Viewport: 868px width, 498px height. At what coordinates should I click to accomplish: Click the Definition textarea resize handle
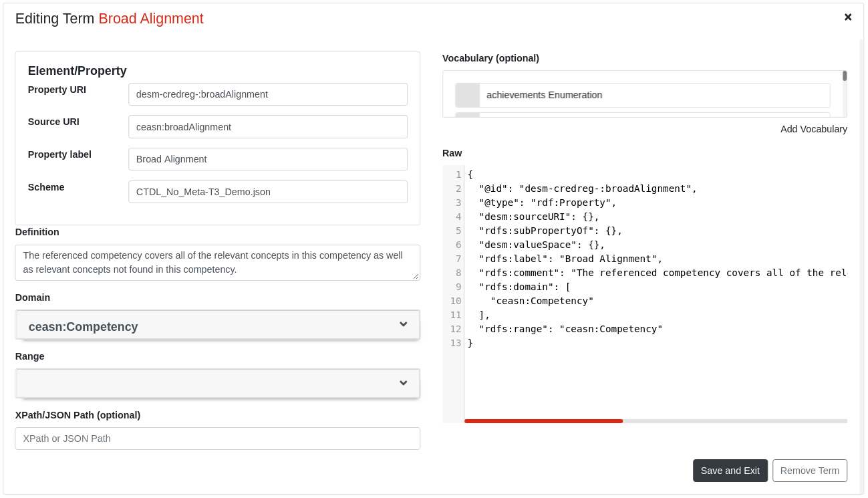(416, 277)
